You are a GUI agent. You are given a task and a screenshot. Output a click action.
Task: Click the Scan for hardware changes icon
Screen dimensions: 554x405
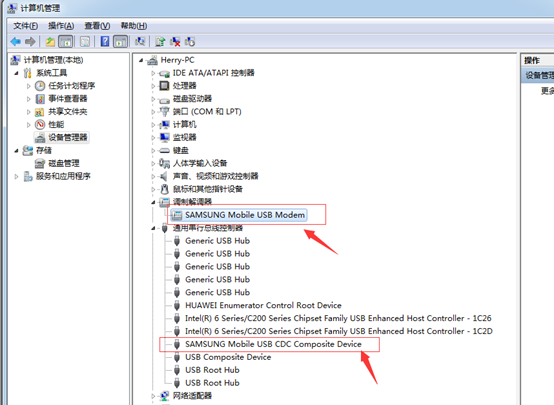pos(140,42)
